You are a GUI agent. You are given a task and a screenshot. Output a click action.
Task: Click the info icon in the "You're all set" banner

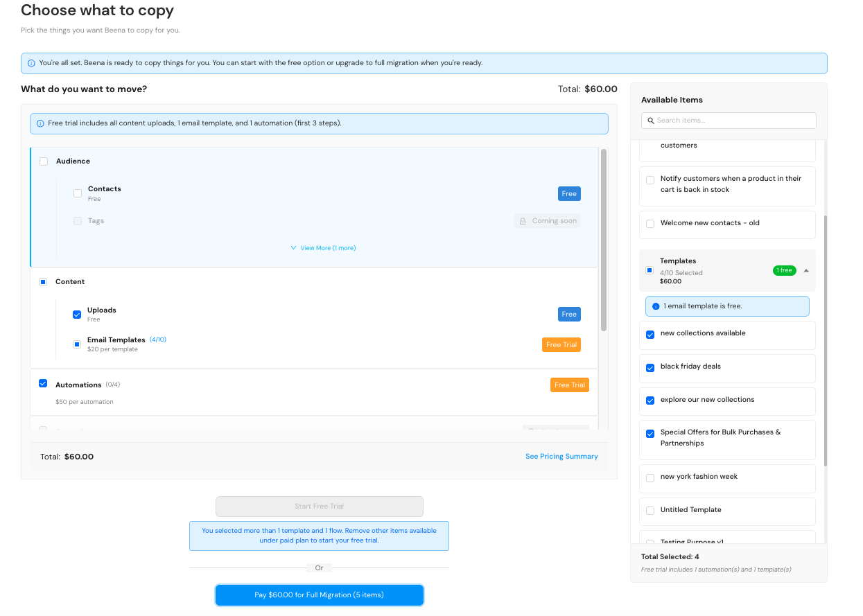point(31,63)
